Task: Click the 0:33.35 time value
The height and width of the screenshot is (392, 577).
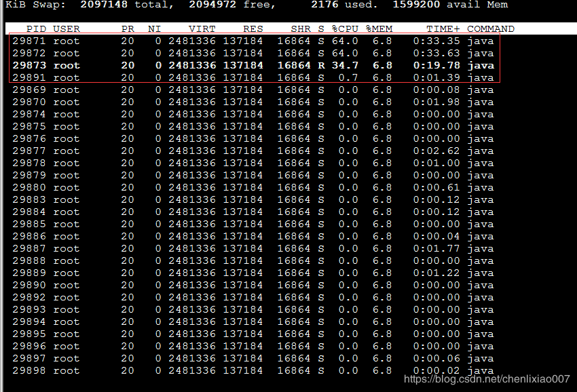Action: pos(436,41)
